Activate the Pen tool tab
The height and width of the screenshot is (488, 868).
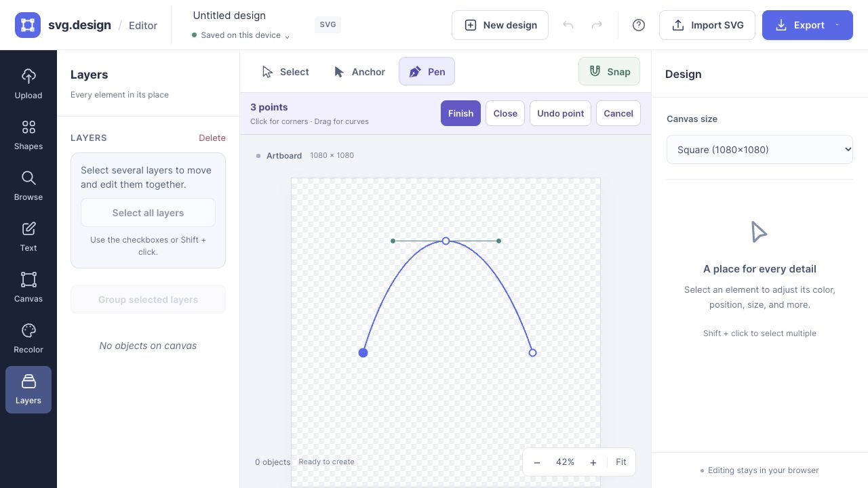[427, 71]
